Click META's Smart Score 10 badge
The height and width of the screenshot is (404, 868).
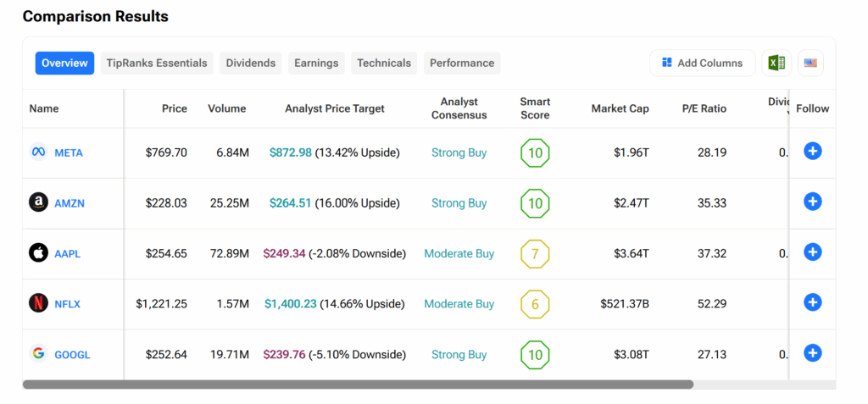click(535, 152)
